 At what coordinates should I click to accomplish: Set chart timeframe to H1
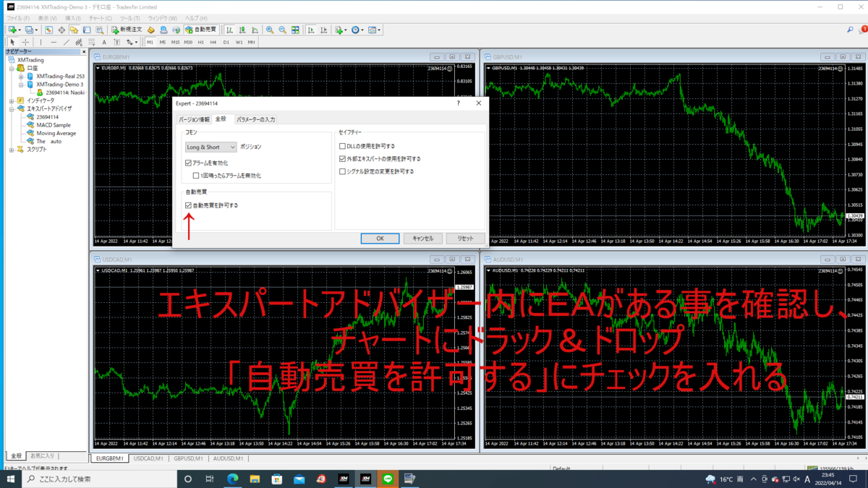(200, 42)
